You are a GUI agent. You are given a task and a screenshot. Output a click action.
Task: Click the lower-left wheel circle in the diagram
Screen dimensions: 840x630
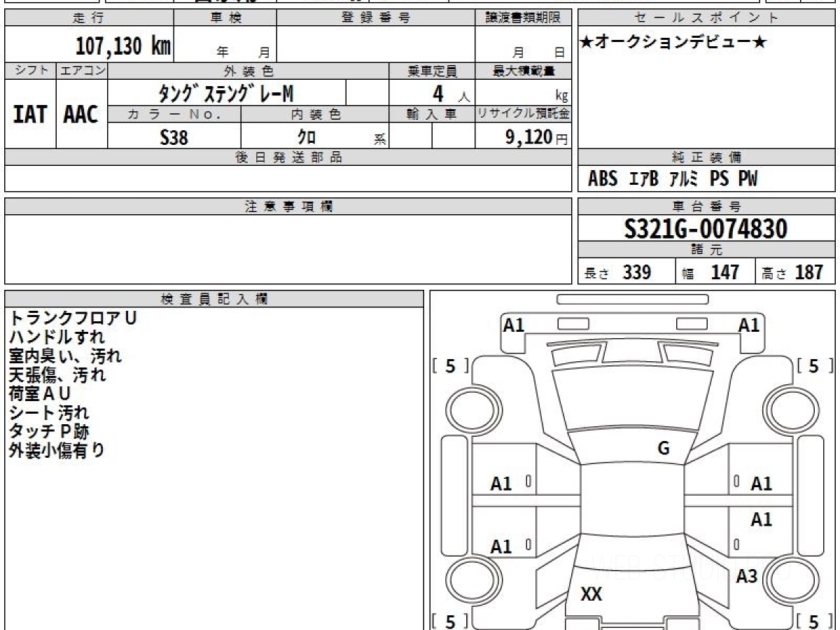point(467,579)
